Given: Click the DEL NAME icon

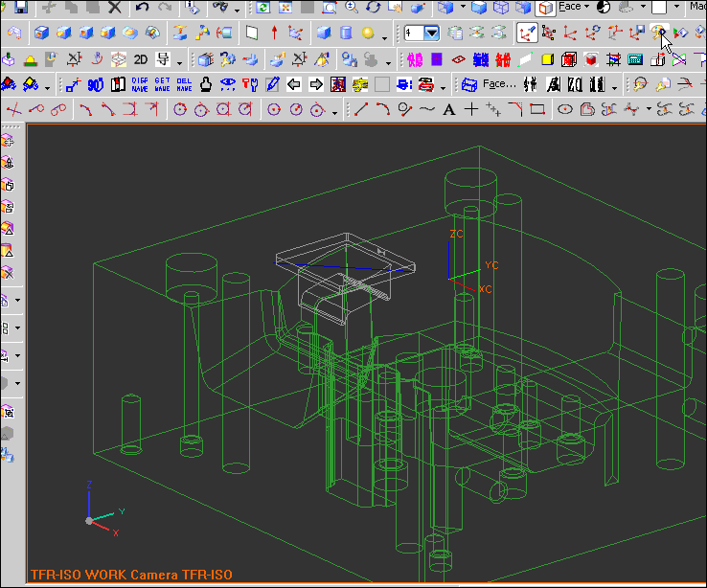Looking at the screenshot, I should [x=184, y=84].
